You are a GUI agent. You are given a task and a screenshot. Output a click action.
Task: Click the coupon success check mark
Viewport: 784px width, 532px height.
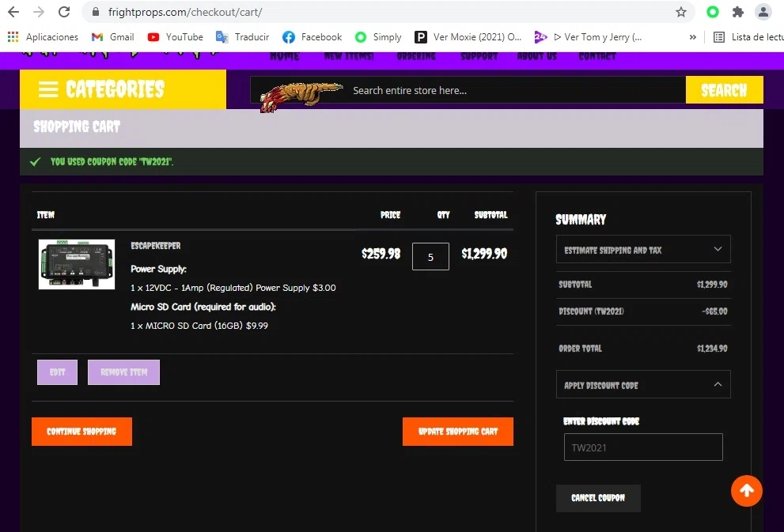(x=35, y=162)
